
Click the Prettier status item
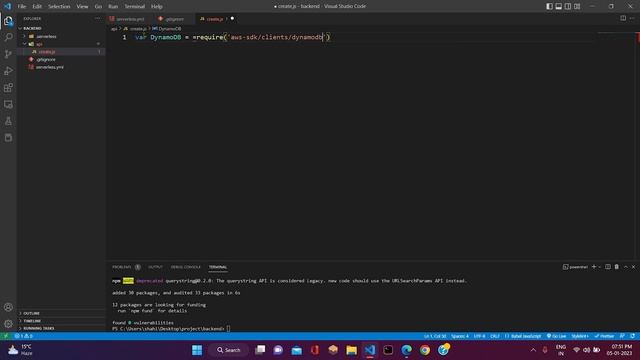pyautogui.click(x=604, y=336)
